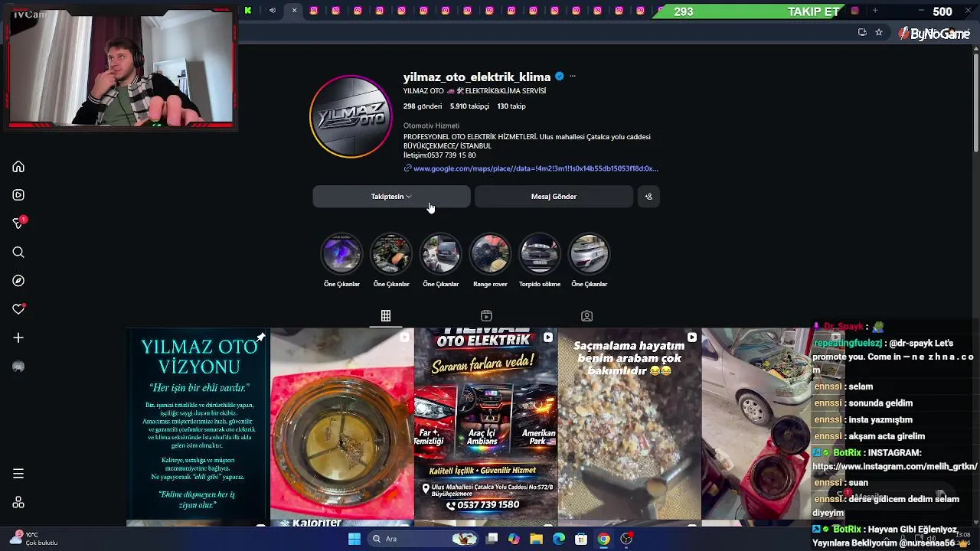The height and width of the screenshot is (551, 980).
Task: Click the taskbar Ara search box
Action: 423,539
